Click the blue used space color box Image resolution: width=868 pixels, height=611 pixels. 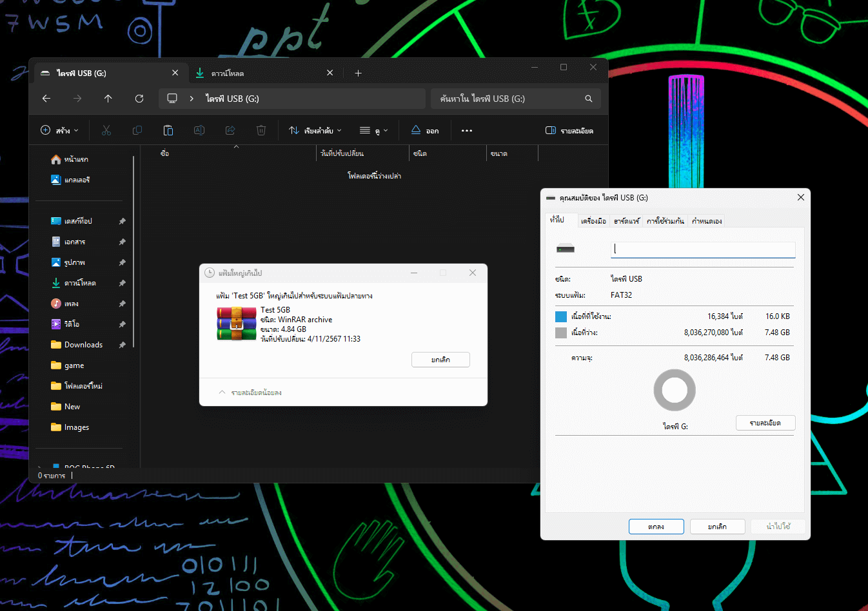561,316
